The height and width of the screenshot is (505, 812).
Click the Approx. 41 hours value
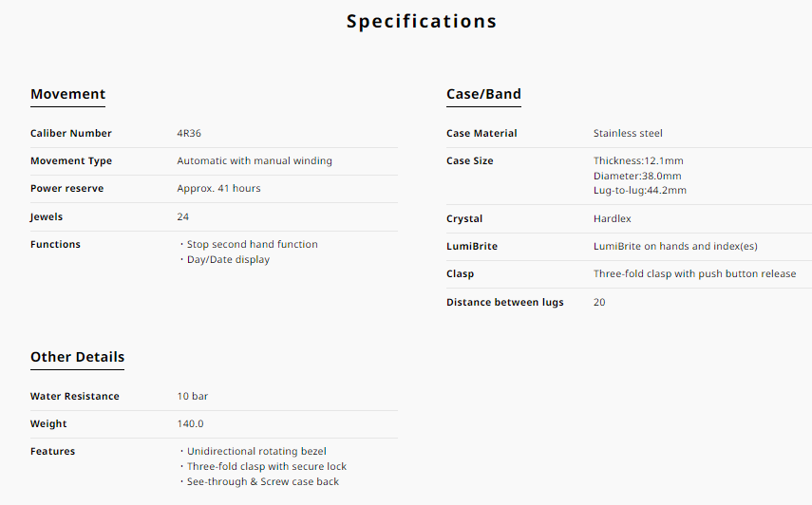pyautogui.click(x=218, y=189)
